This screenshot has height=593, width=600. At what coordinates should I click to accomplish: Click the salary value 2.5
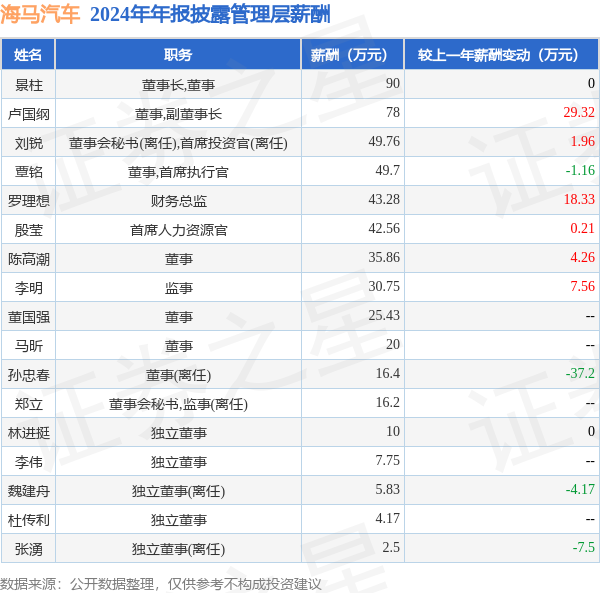pyautogui.click(x=391, y=547)
